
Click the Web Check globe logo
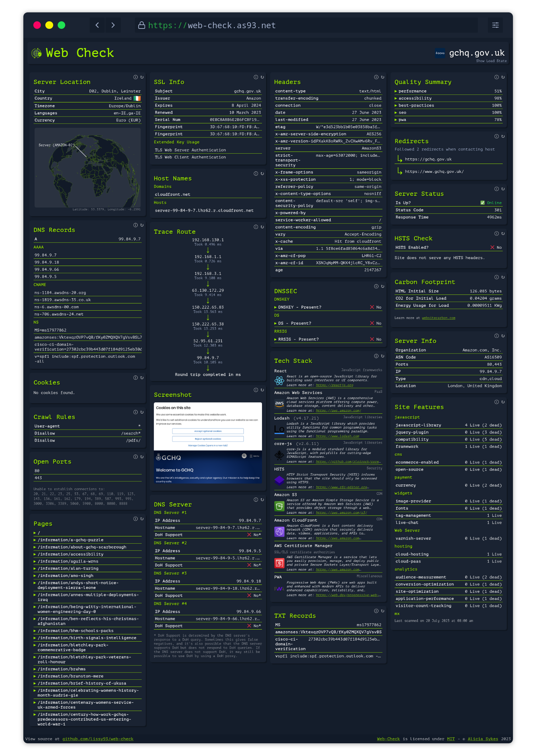[x=36, y=53]
